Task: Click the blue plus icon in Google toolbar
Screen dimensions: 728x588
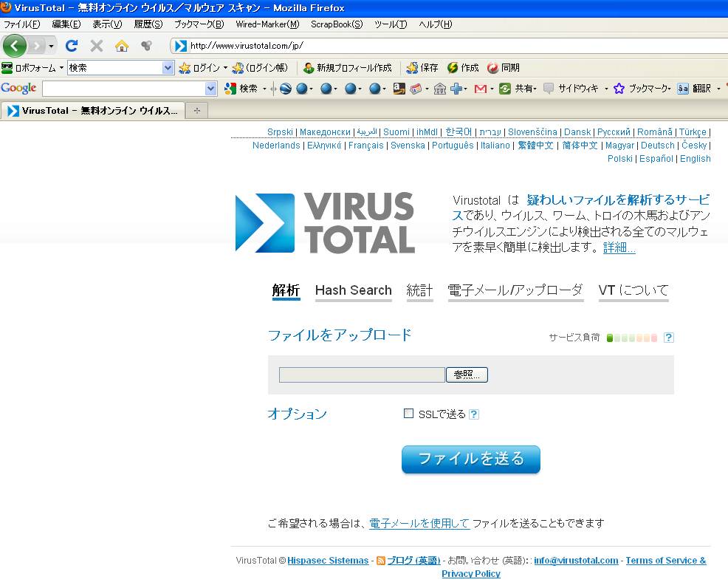Action: tap(456, 88)
